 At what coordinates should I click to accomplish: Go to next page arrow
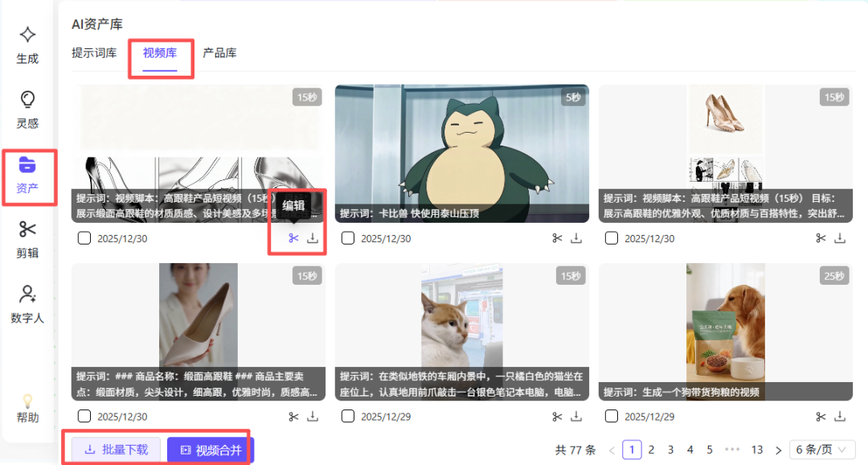pyautogui.click(x=778, y=450)
